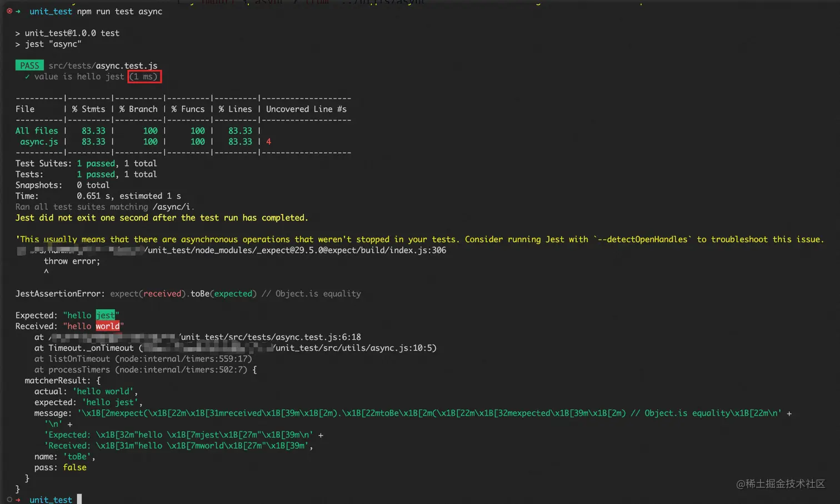Click the '> unit_test@1.0.0 test' line
The width and height of the screenshot is (840, 504).
click(x=67, y=33)
